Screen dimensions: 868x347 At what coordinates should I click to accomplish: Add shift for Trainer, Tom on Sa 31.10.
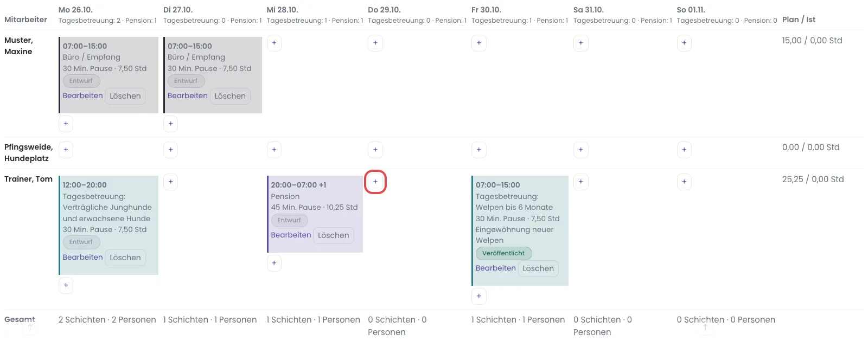[x=581, y=182]
